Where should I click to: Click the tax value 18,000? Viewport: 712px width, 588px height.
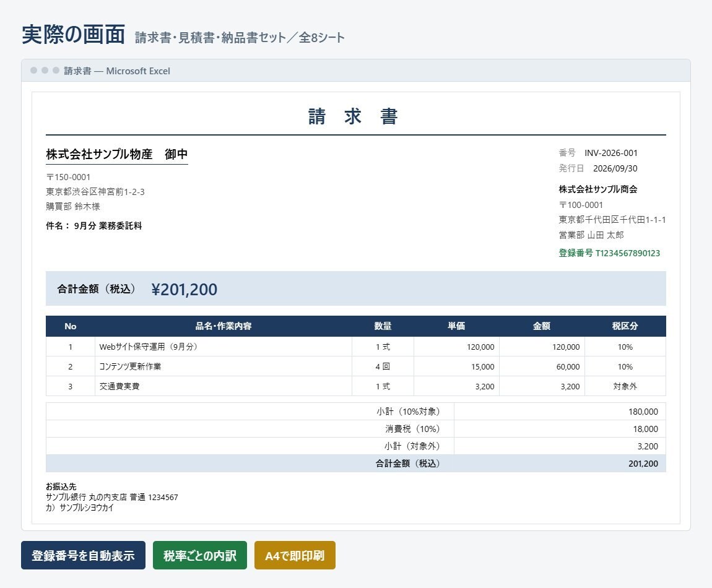click(x=645, y=429)
